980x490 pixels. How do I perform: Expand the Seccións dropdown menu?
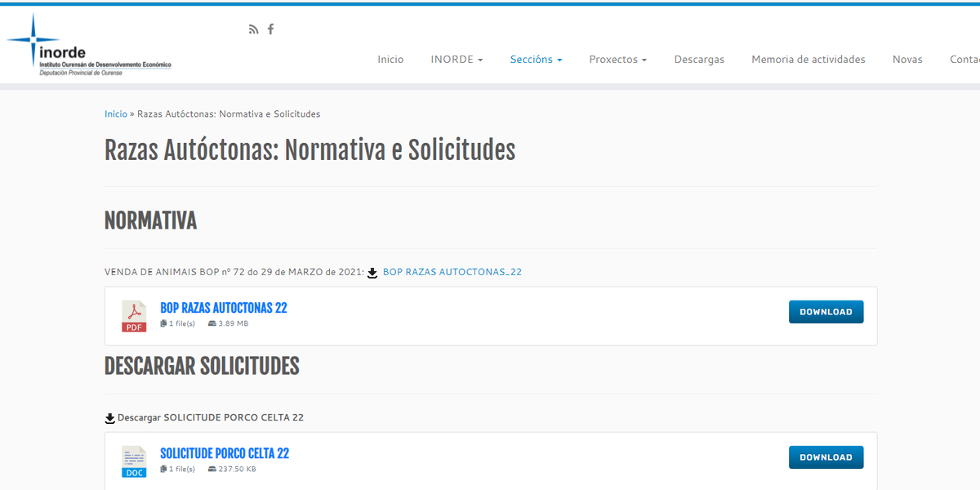536,60
